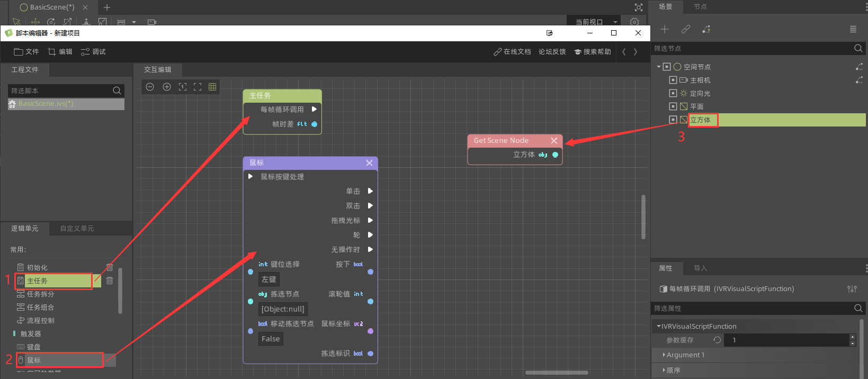The image size is (868, 379).
Task: Switch to the 自定义单元 tab
Action: point(77,229)
